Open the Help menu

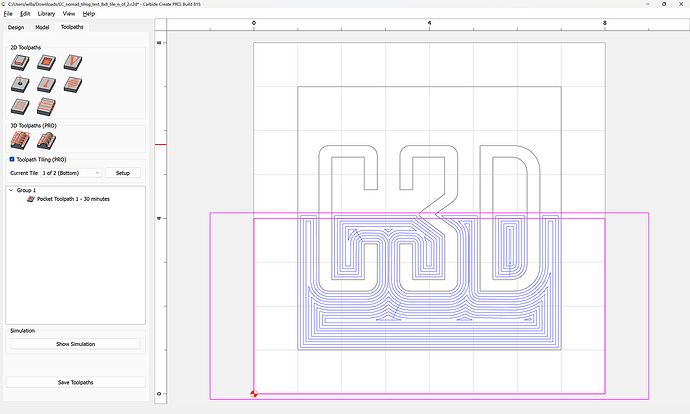tap(89, 14)
